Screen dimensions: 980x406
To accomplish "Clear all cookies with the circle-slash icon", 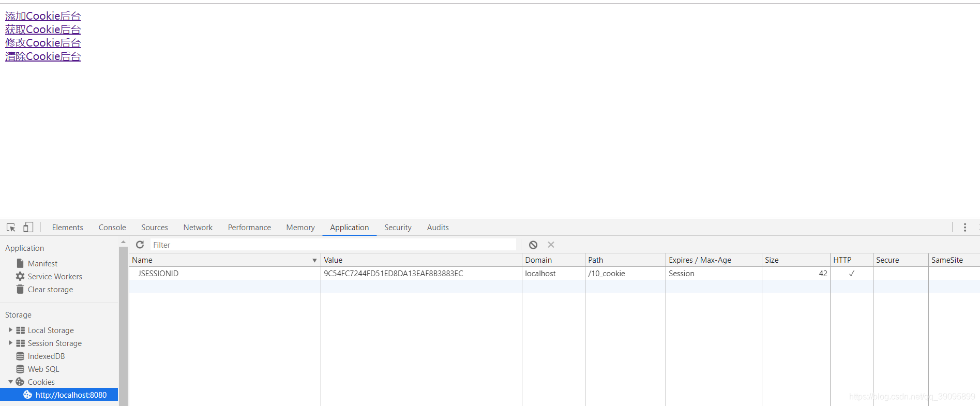I will 533,245.
